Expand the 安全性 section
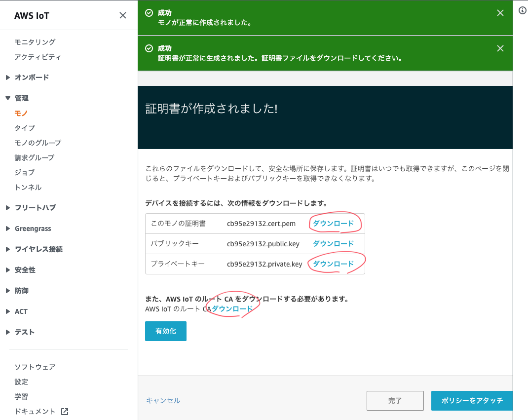Viewport: 528px width, 420px height. point(8,270)
